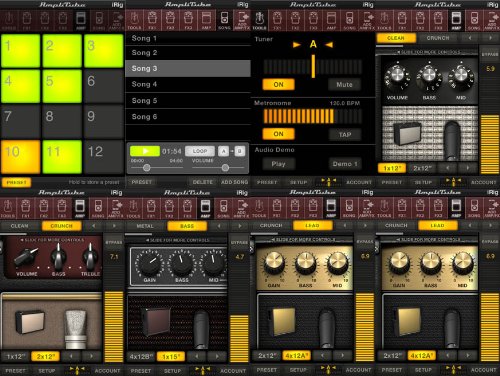Click ADD SONG below the song list
This screenshot has width=500, height=376.
click(234, 182)
